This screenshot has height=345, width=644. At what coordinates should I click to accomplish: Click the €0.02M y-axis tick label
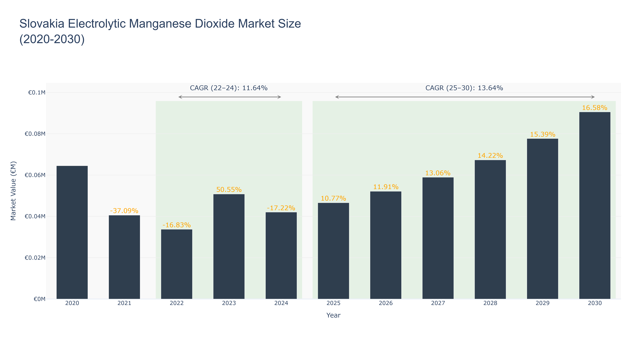point(35,258)
